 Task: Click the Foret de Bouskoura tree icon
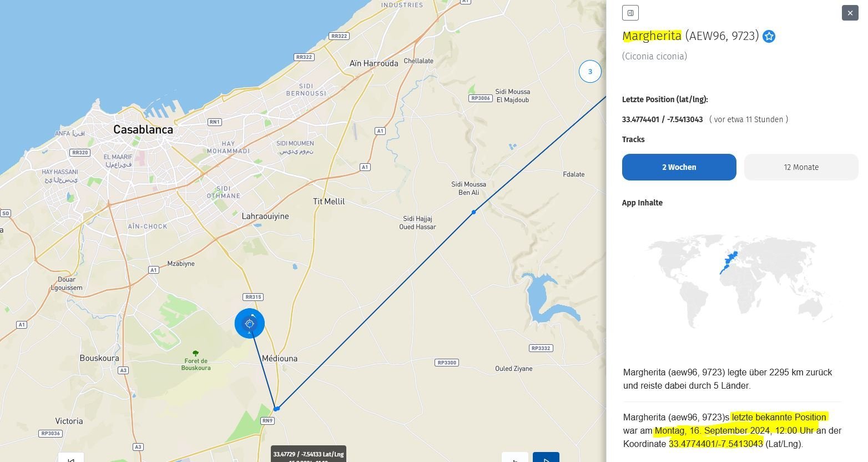click(195, 353)
